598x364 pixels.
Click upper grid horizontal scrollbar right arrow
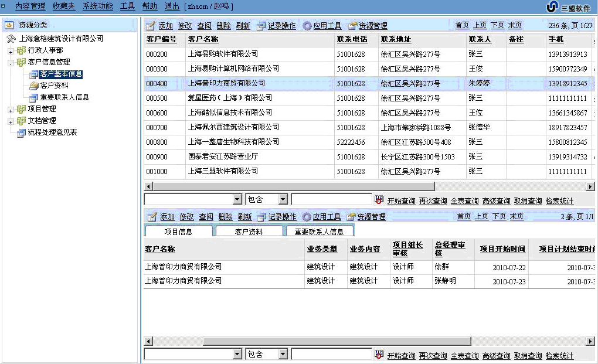(590, 186)
